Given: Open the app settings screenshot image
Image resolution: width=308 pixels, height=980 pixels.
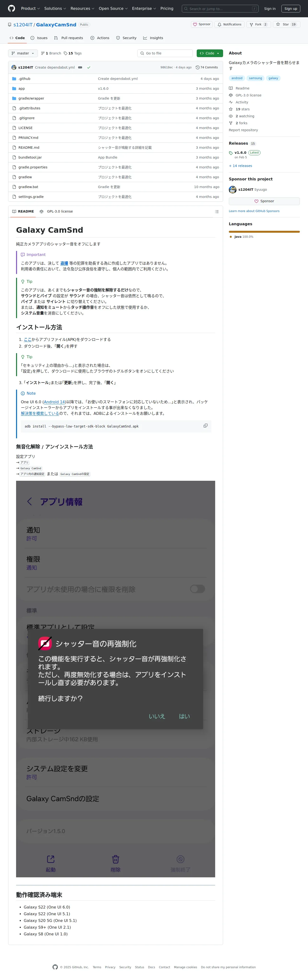Looking at the screenshot, I should 116,679.
